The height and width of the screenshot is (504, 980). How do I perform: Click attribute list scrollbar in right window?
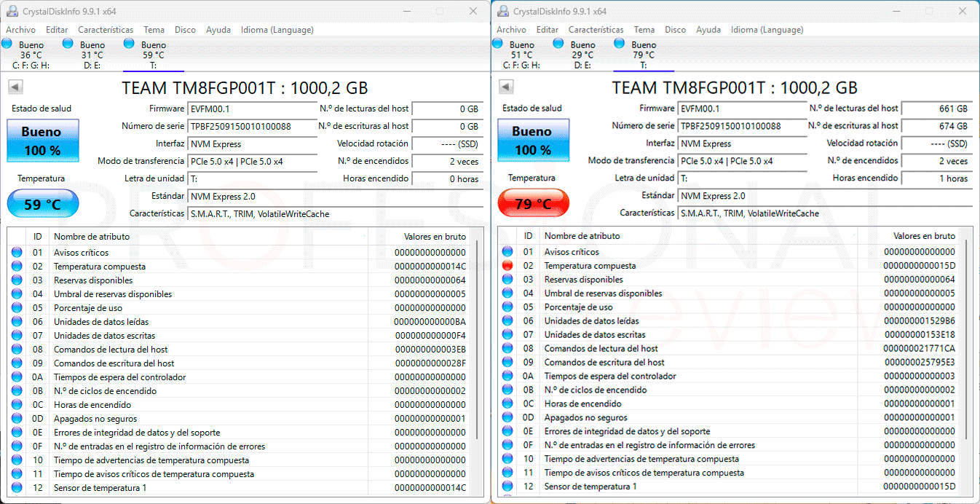click(967, 339)
